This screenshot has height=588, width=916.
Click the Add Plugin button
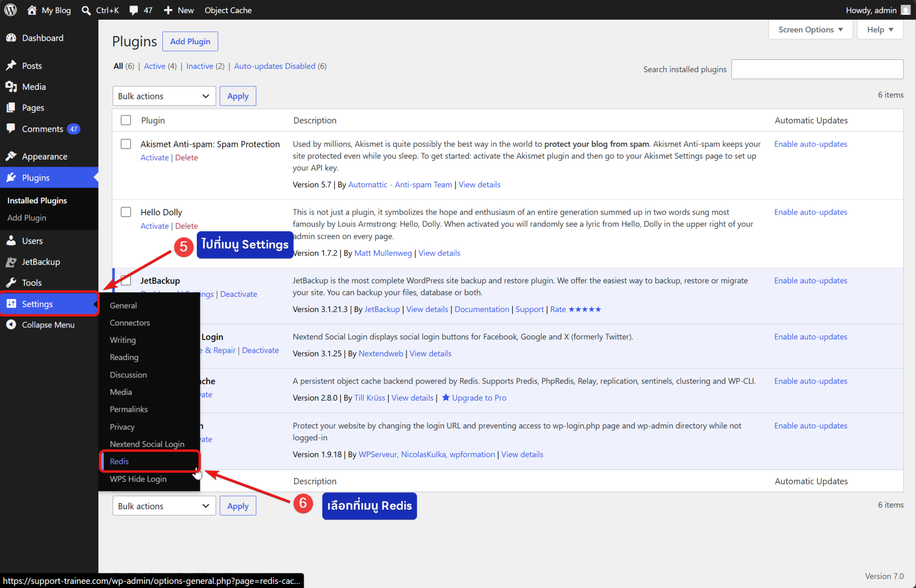190,41
